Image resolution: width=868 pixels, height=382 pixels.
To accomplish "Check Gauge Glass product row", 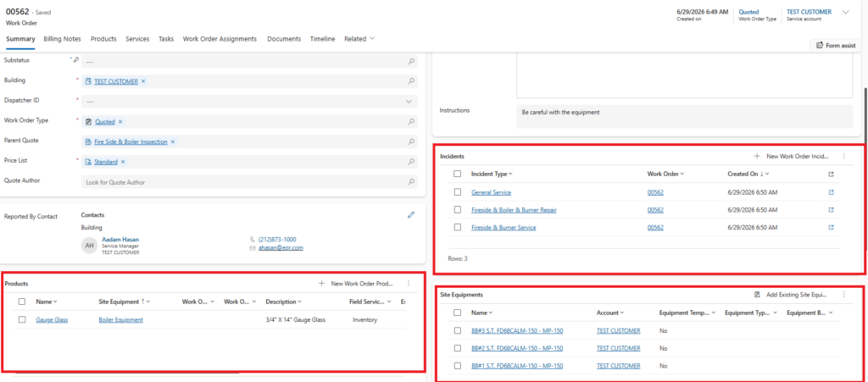I will [21, 319].
